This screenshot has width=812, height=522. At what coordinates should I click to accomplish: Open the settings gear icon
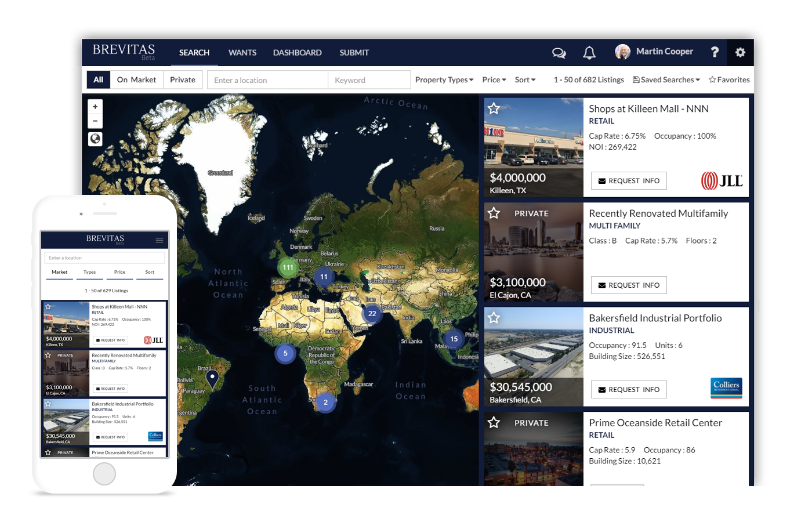[x=740, y=52]
